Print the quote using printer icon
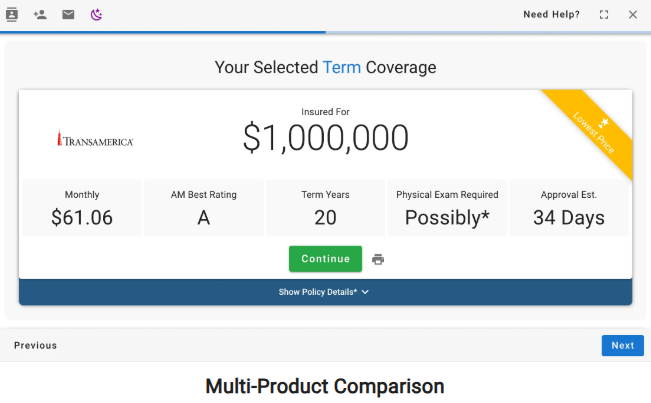 point(378,260)
